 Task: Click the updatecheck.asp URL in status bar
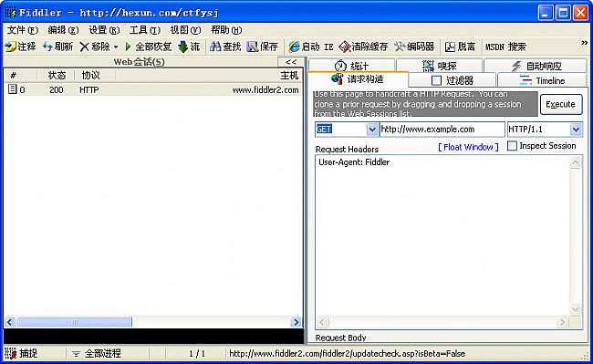(x=348, y=353)
